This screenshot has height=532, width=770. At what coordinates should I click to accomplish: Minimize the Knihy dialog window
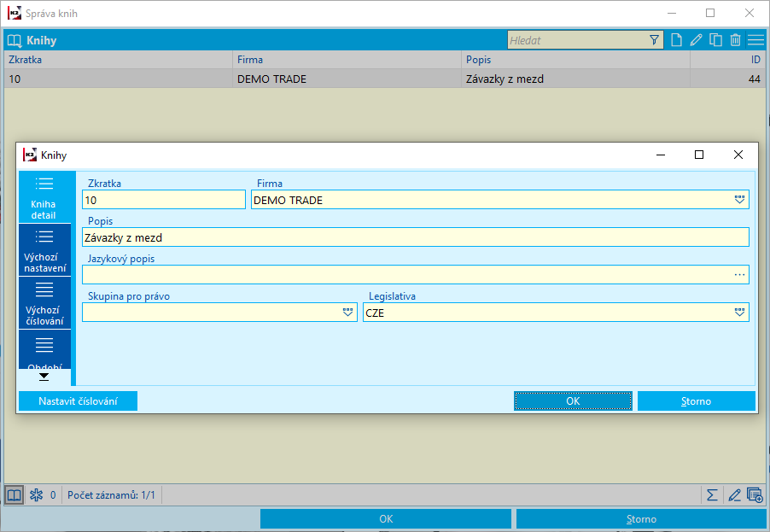[661, 155]
